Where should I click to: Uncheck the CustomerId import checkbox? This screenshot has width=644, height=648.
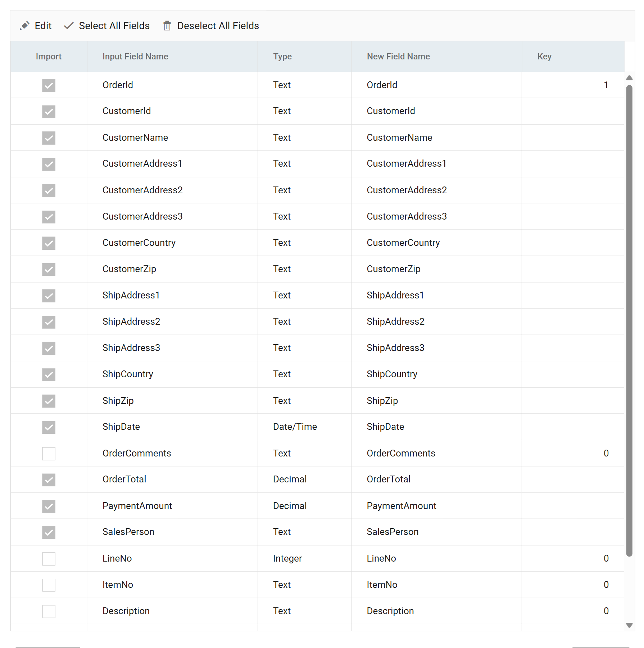[49, 112]
